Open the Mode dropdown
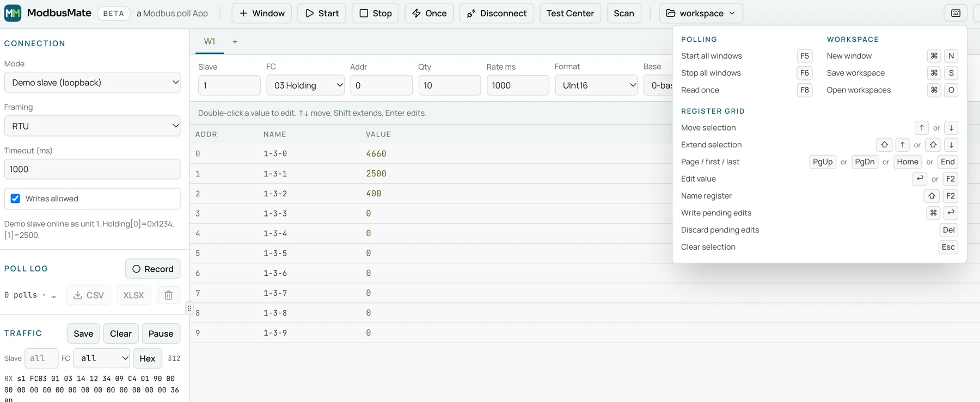 tap(92, 83)
